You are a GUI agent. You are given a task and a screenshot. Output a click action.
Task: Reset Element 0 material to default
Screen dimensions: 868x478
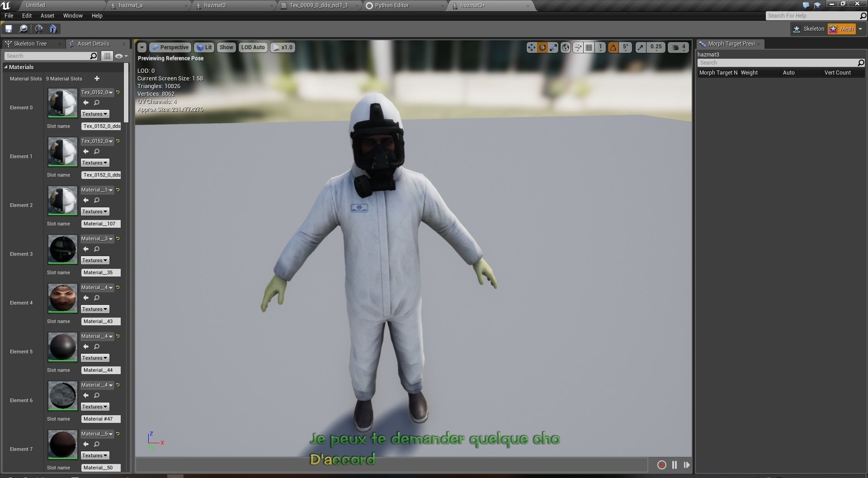(118, 92)
